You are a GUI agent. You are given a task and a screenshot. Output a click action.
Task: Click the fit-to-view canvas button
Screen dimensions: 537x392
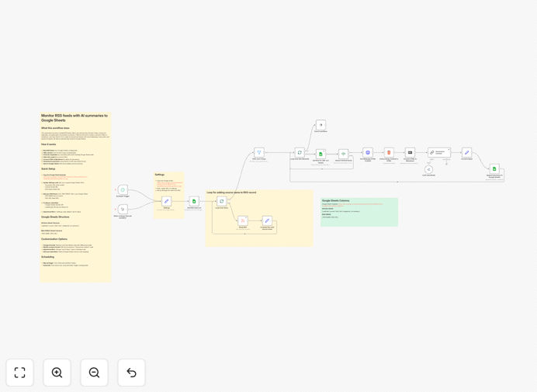point(20,373)
